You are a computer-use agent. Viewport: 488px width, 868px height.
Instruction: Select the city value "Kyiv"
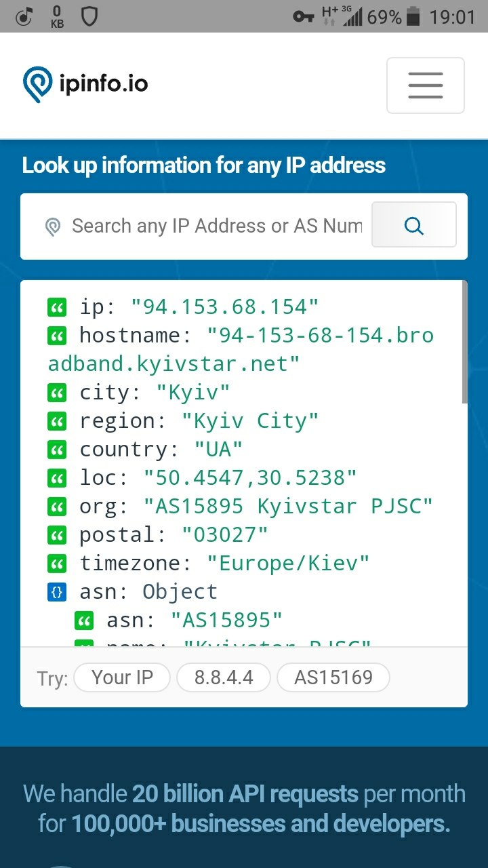[x=193, y=393]
